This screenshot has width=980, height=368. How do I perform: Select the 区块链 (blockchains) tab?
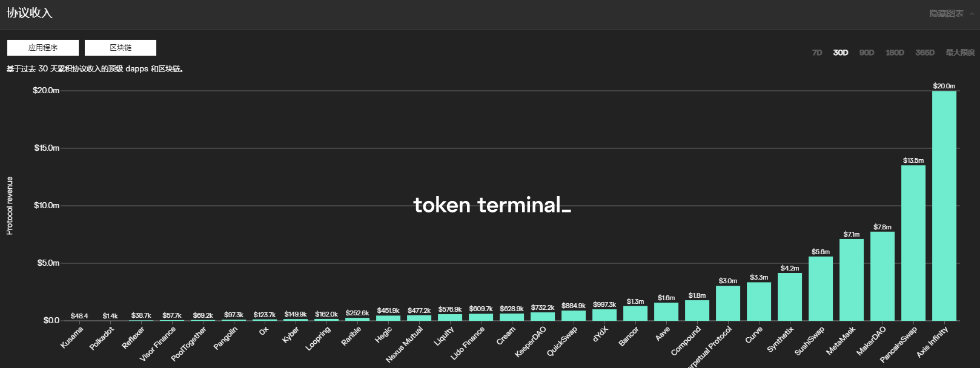(121, 48)
